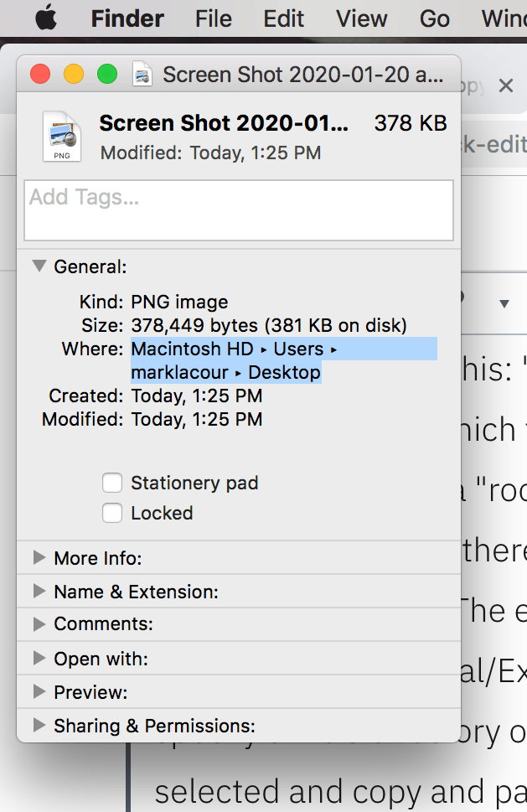Click the small title bar document icon

(x=142, y=75)
